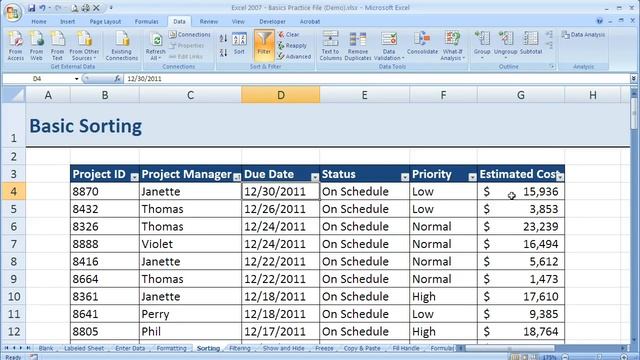
Task: Click Remove Duplicates
Action: (358, 46)
